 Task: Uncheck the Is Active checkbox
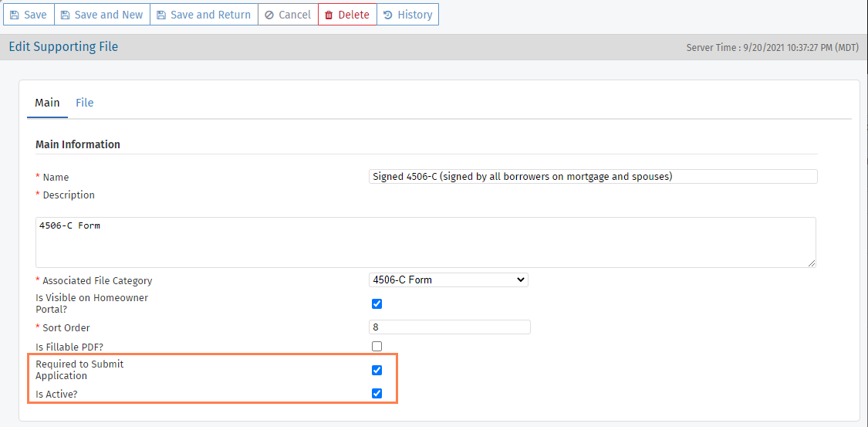(377, 393)
